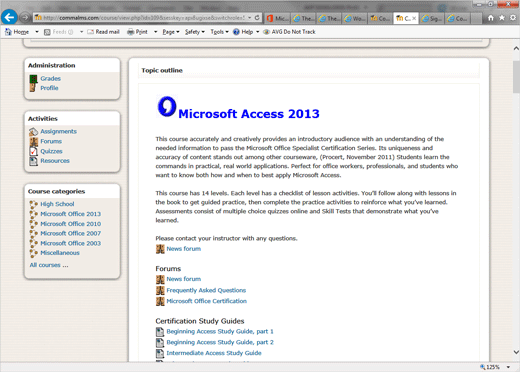Open Microsoft Office 2010 category
520x372 pixels.
point(71,224)
